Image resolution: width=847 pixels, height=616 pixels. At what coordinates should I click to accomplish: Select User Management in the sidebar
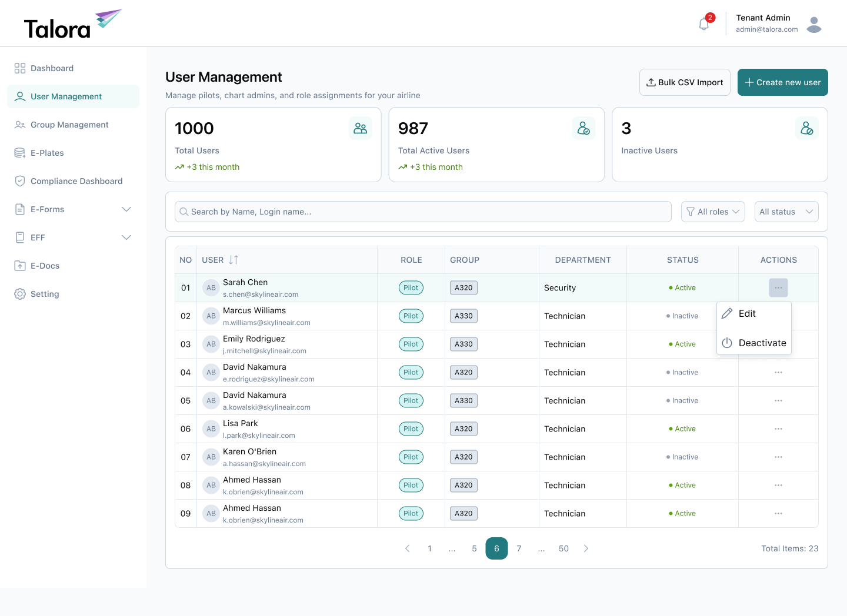coord(73,96)
